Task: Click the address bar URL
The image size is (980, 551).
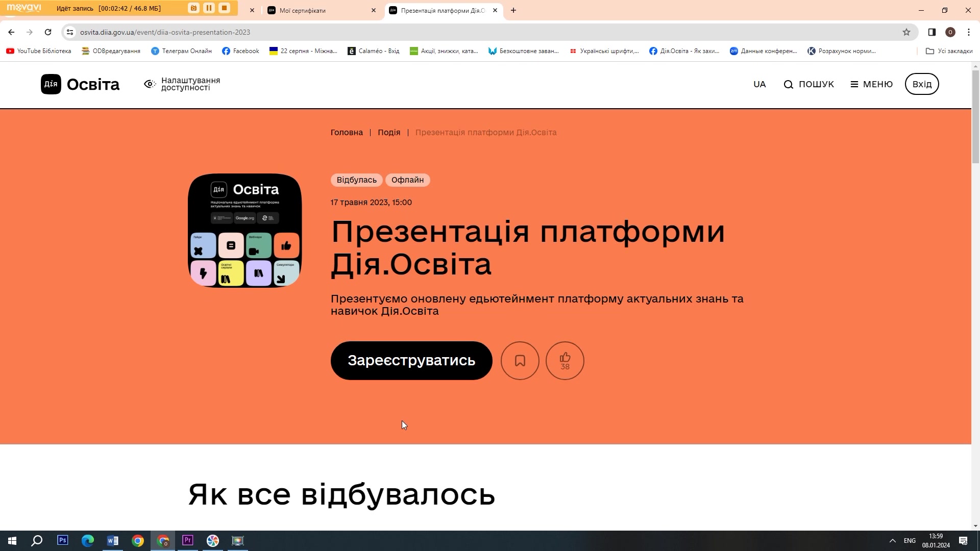Action: [x=165, y=32]
